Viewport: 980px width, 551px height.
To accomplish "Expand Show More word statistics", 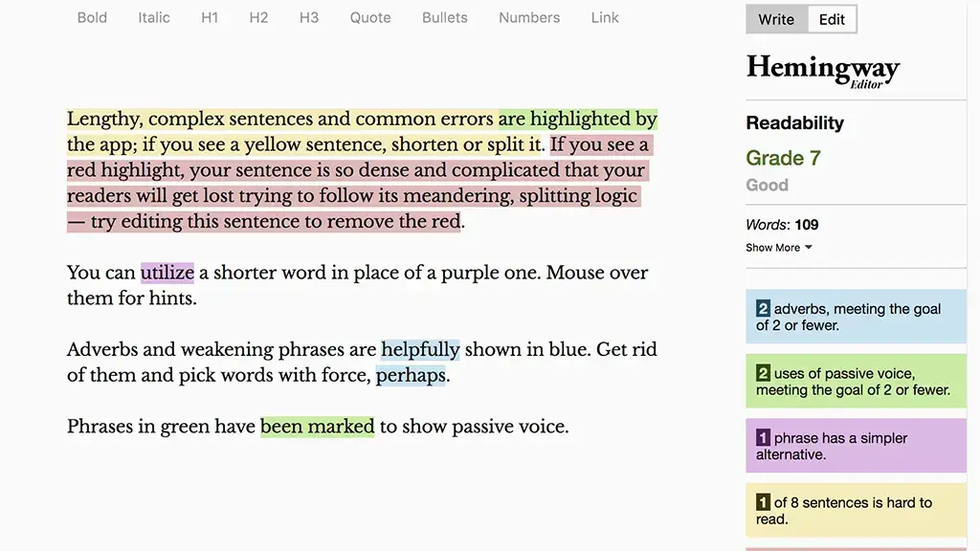I will [x=772, y=247].
